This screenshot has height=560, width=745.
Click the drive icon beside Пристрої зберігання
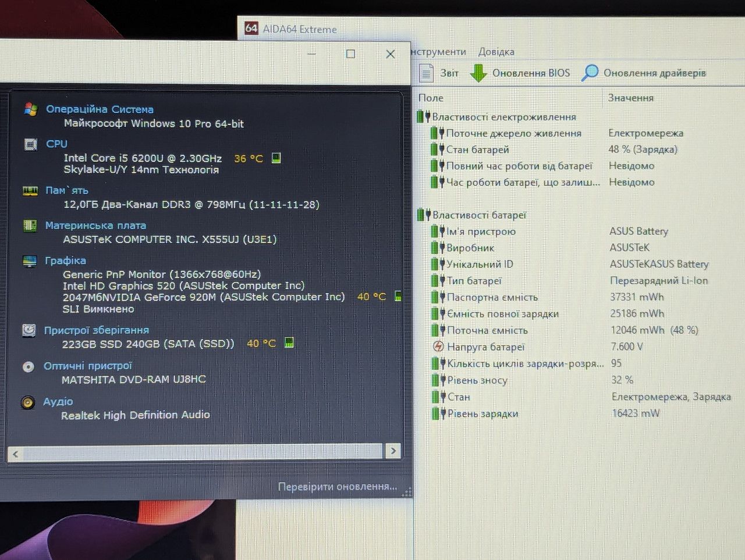pos(29,330)
